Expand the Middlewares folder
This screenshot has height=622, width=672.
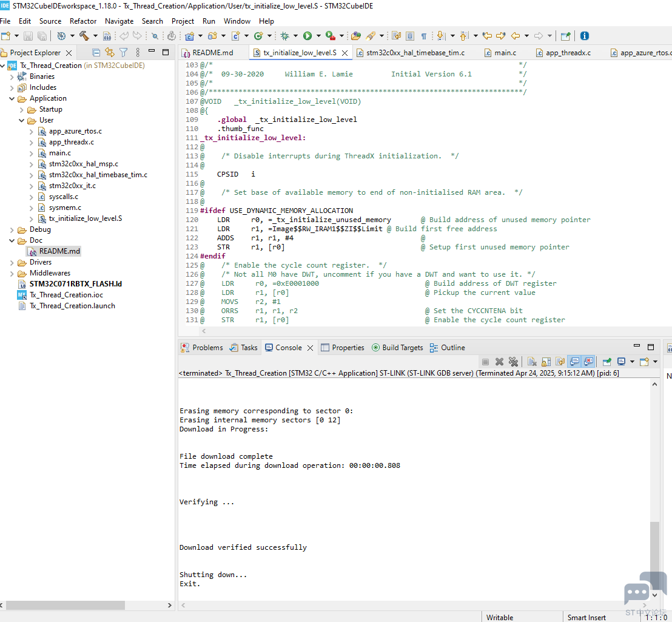[x=12, y=274]
